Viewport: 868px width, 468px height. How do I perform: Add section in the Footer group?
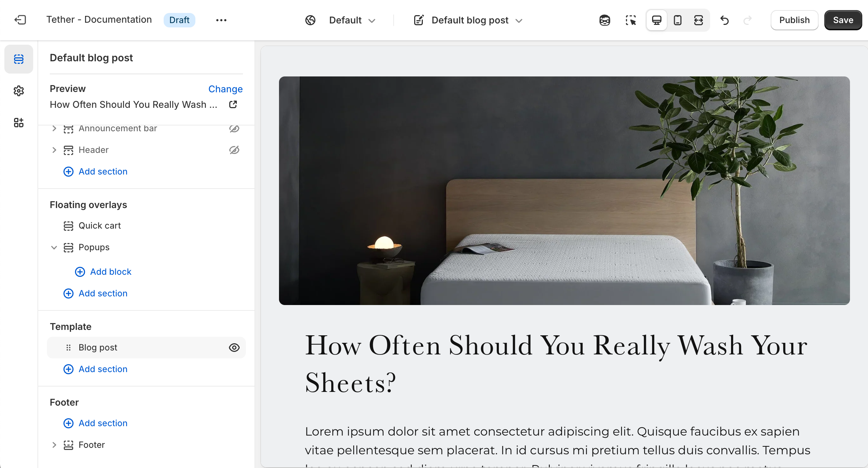96,423
